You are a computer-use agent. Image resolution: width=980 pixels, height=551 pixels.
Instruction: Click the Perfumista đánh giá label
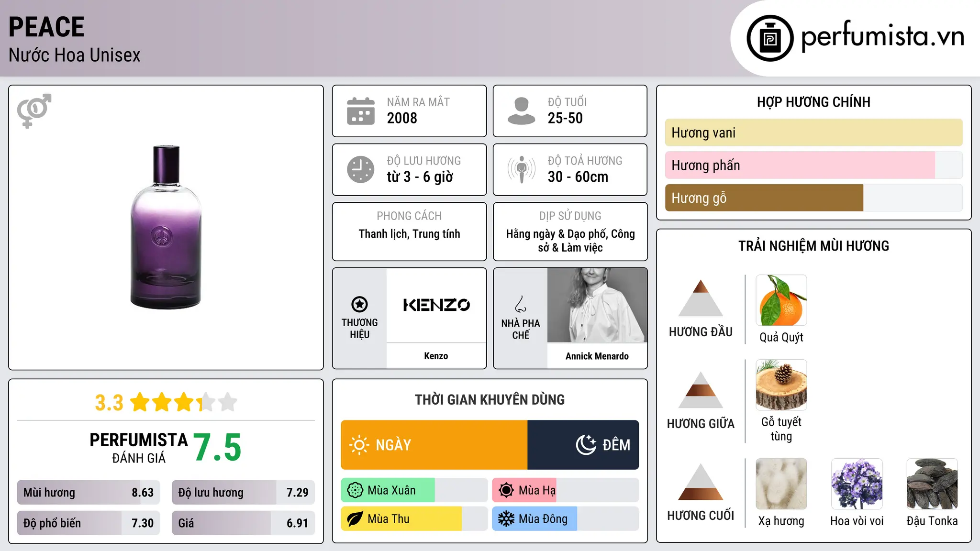pos(139,448)
